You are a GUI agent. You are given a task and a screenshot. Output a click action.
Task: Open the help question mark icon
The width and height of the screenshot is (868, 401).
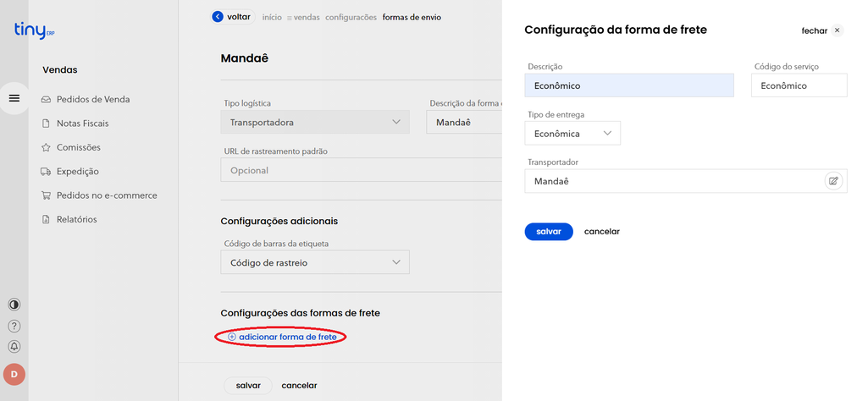(x=14, y=326)
